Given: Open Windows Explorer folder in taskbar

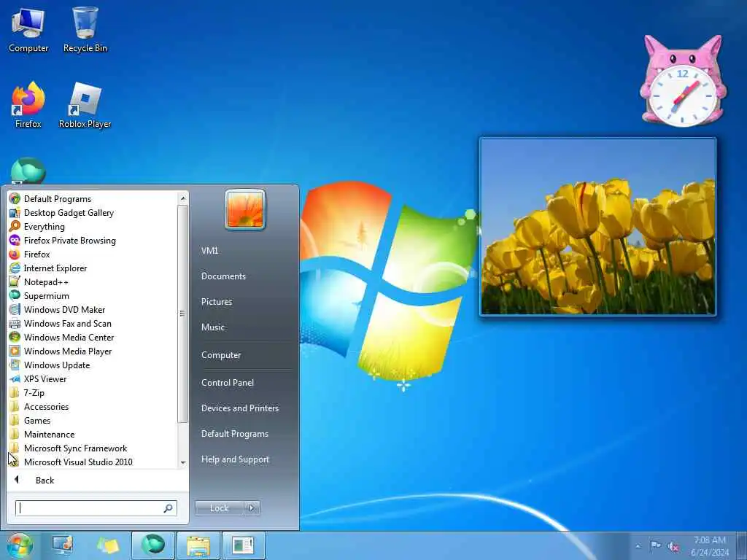Looking at the screenshot, I should pyautogui.click(x=198, y=545).
